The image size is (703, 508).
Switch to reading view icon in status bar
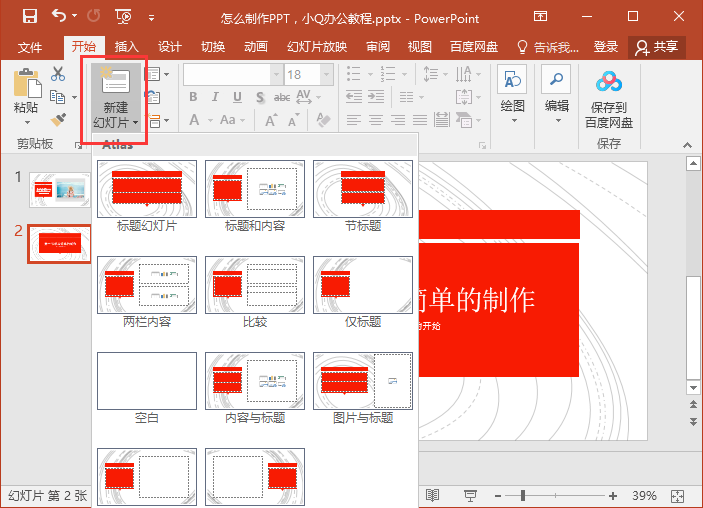432,495
